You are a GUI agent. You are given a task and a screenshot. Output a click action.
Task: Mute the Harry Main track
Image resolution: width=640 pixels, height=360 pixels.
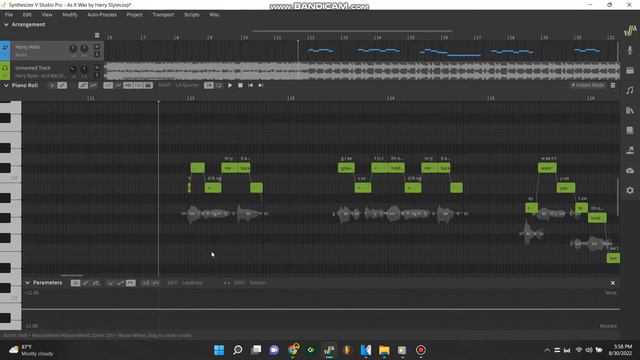pyautogui.click(x=97, y=47)
